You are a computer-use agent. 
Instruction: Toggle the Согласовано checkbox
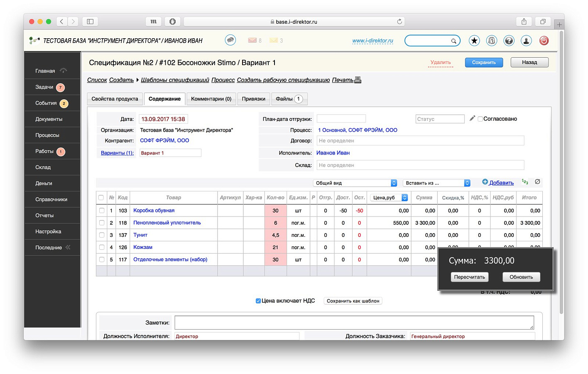point(480,119)
